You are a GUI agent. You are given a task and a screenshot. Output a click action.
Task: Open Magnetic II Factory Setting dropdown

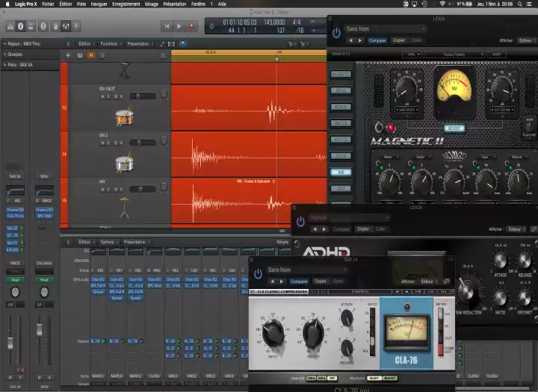[x=454, y=55]
